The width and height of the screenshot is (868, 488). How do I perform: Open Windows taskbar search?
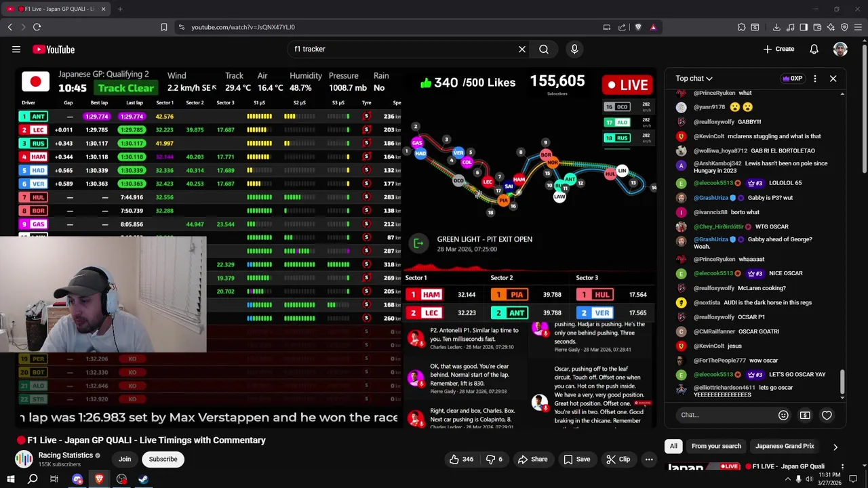pyautogui.click(x=33, y=479)
